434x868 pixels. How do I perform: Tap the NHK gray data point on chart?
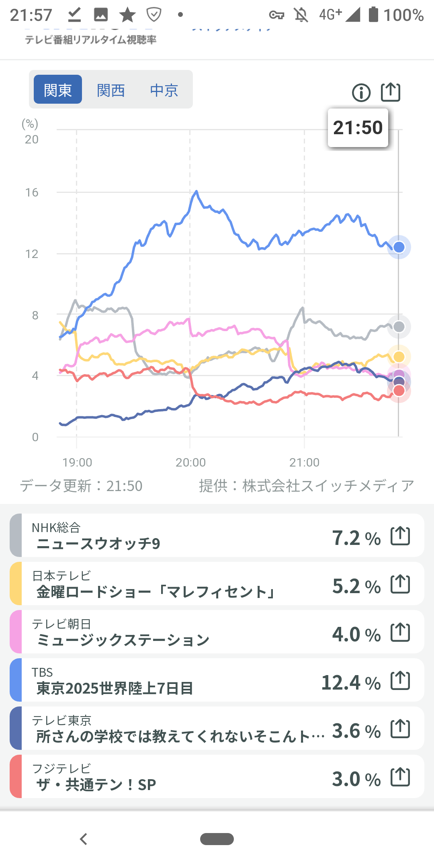point(399,327)
